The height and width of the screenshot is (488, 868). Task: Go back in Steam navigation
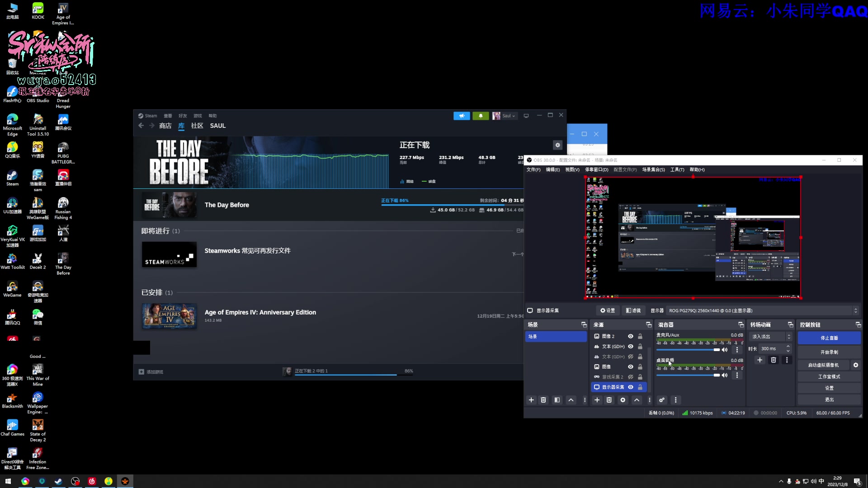click(141, 126)
